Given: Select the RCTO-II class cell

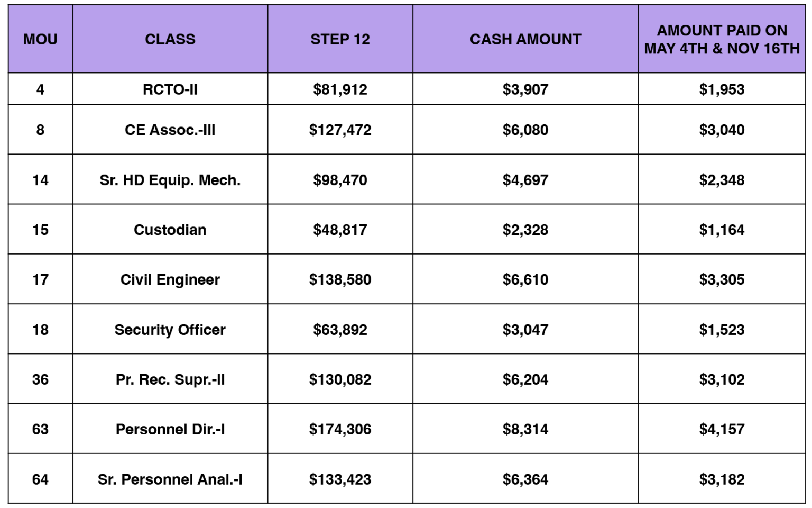Looking at the screenshot, I should [170, 89].
